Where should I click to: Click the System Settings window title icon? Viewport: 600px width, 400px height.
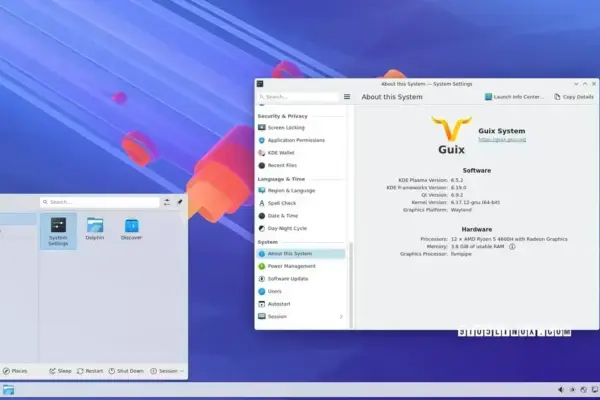pos(260,84)
